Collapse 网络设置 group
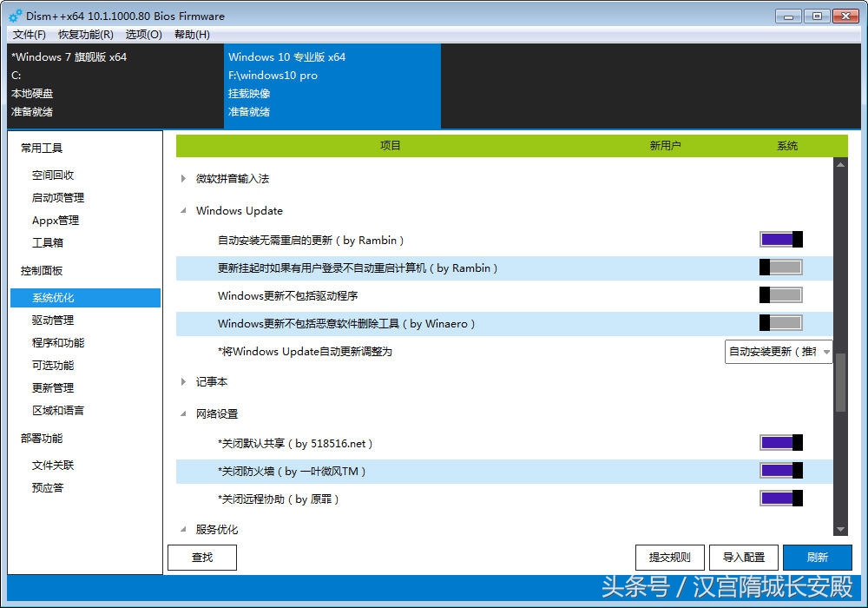This screenshot has height=608, width=868. (183, 413)
